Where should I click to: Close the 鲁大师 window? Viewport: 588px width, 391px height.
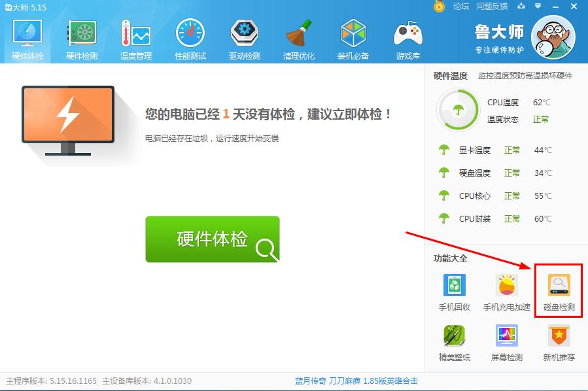574,7
